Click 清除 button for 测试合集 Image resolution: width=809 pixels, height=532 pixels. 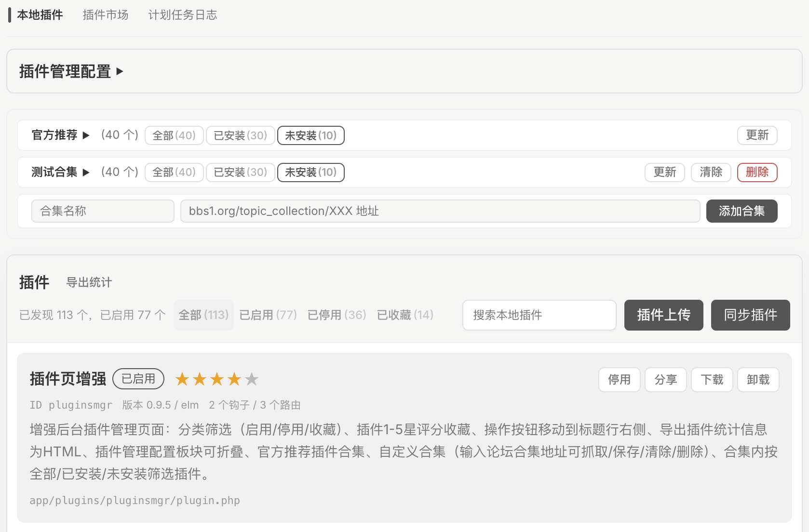click(x=711, y=172)
